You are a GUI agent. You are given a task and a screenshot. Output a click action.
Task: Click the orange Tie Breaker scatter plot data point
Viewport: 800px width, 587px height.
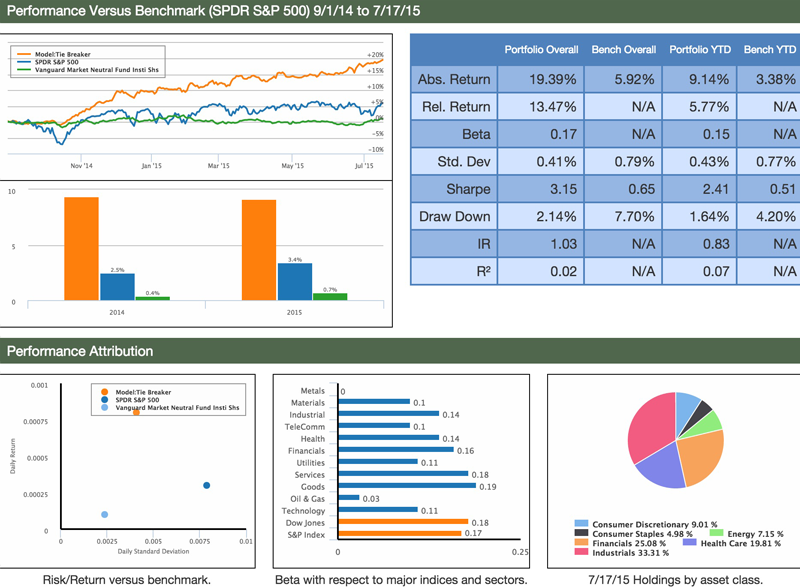(x=136, y=412)
